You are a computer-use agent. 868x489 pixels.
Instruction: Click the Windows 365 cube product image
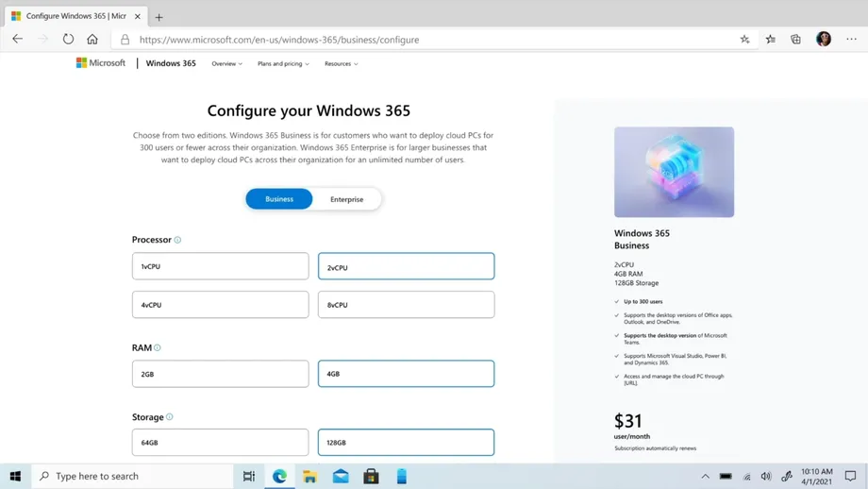675,172
